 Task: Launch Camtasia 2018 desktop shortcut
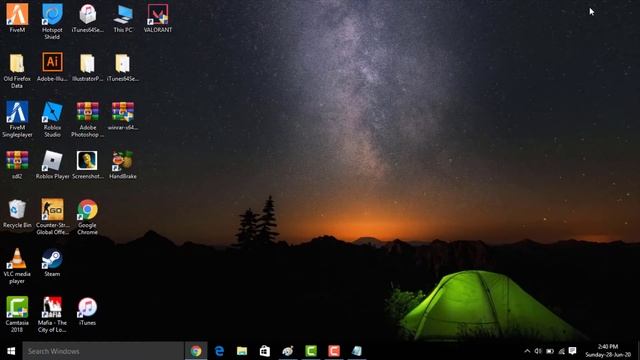click(x=17, y=314)
